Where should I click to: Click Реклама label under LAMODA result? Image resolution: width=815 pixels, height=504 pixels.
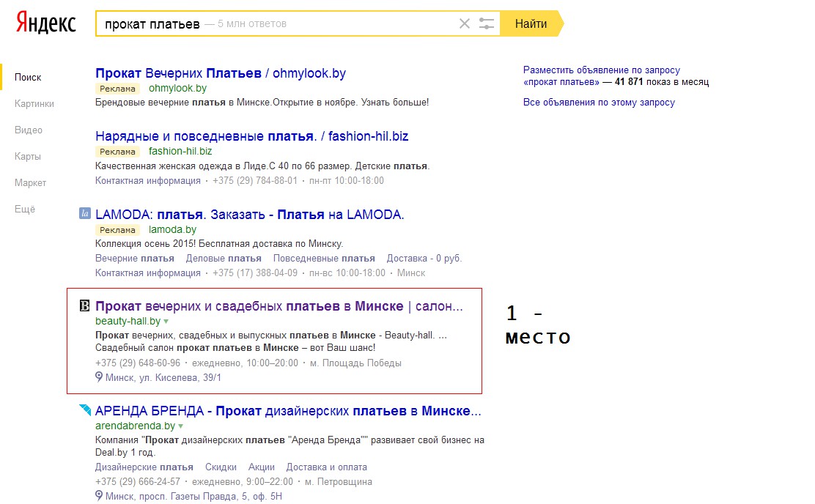(x=117, y=230)
